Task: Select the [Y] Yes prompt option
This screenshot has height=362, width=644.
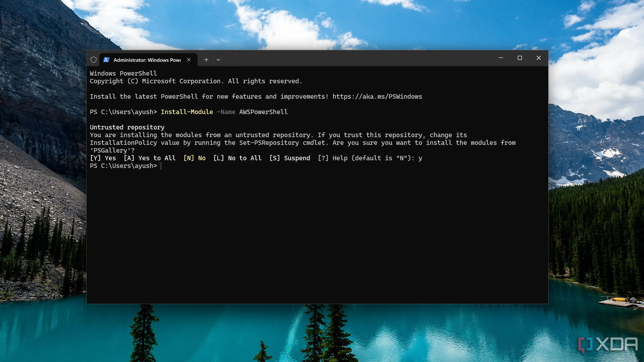Action: click(x=103, y=158)
